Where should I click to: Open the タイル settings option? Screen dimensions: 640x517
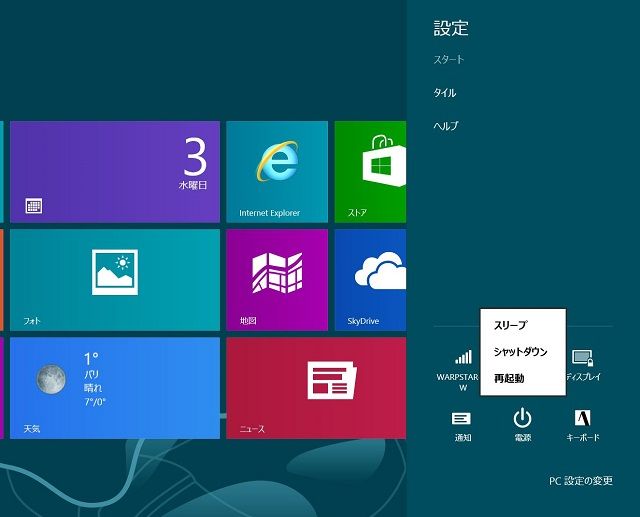point(445,93)
